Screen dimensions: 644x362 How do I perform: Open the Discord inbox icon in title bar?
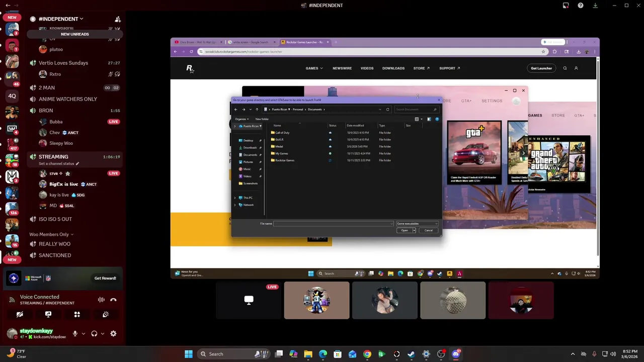click(566, 6)
